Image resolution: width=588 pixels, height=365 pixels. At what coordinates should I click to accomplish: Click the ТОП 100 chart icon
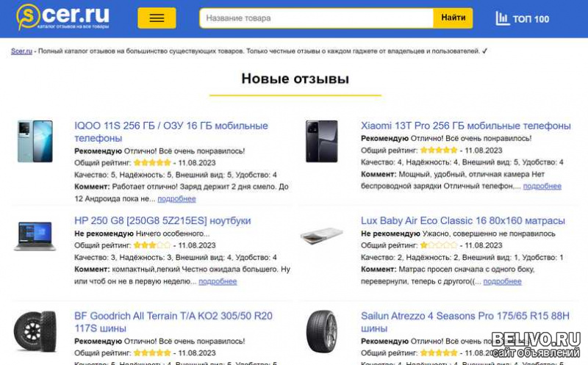click(502, 18)
